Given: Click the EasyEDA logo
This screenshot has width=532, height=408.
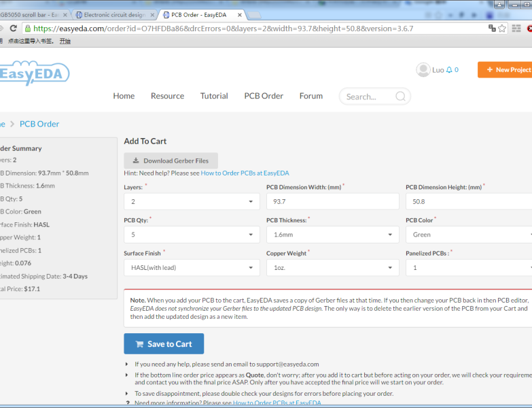Looking at the screenshot, I should 34,73.
